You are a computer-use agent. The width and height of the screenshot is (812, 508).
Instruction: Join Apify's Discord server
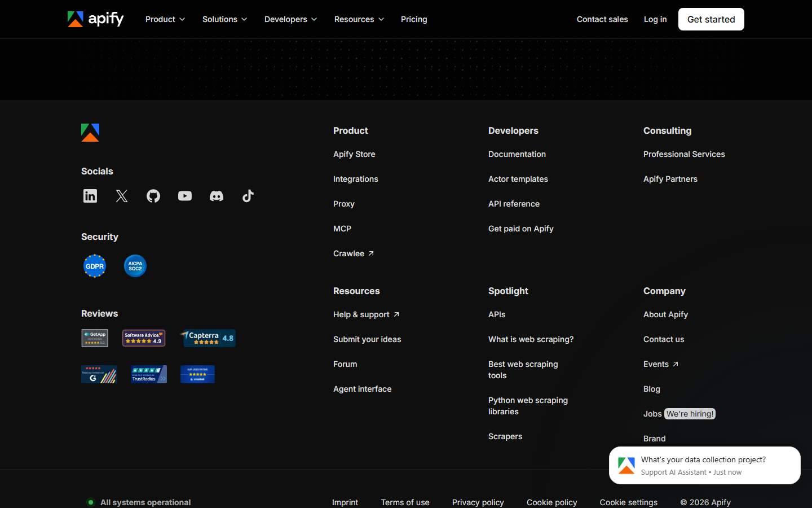217,196
